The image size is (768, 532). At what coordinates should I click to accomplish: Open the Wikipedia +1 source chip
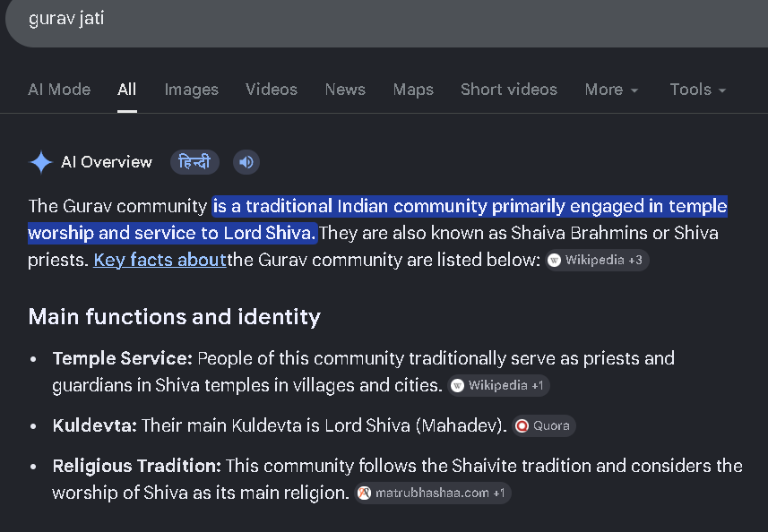point(498,386)
